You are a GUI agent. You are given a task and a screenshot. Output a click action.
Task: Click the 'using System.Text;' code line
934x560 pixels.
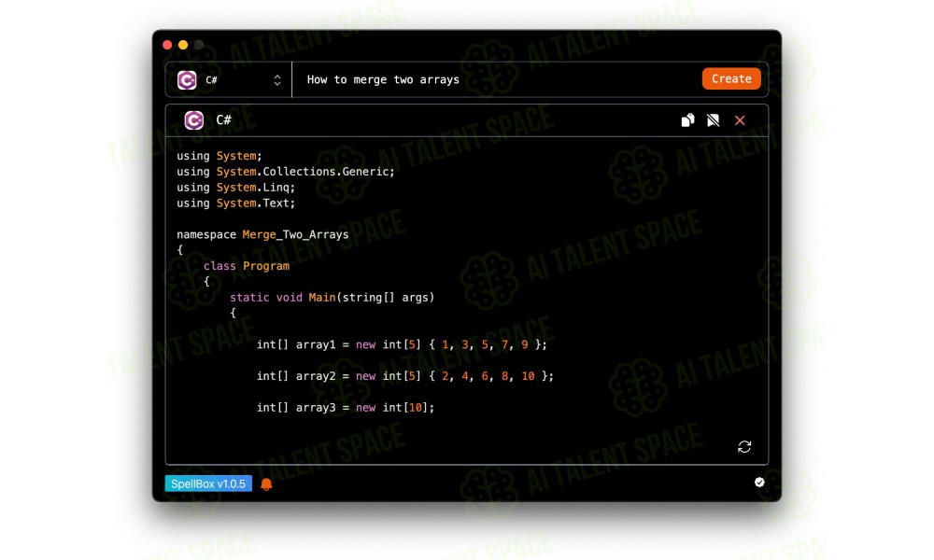(x=236, y=203)
